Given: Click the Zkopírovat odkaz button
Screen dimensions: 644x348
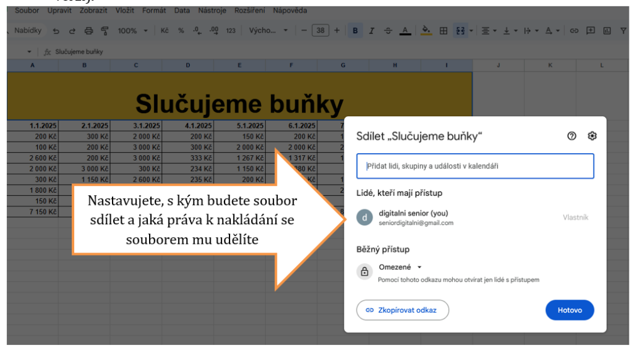Looking at the screenshot, I should (x=403, y=310).
